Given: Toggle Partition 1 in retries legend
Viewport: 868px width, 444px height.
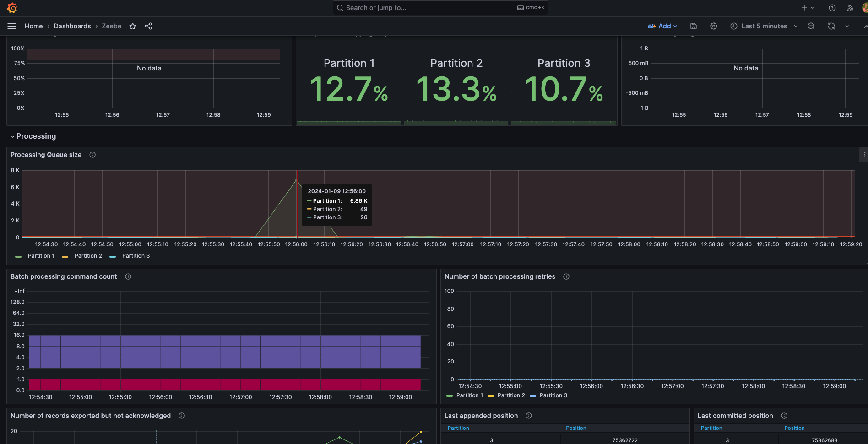Looking at the screenshot, I should (469, 395).
